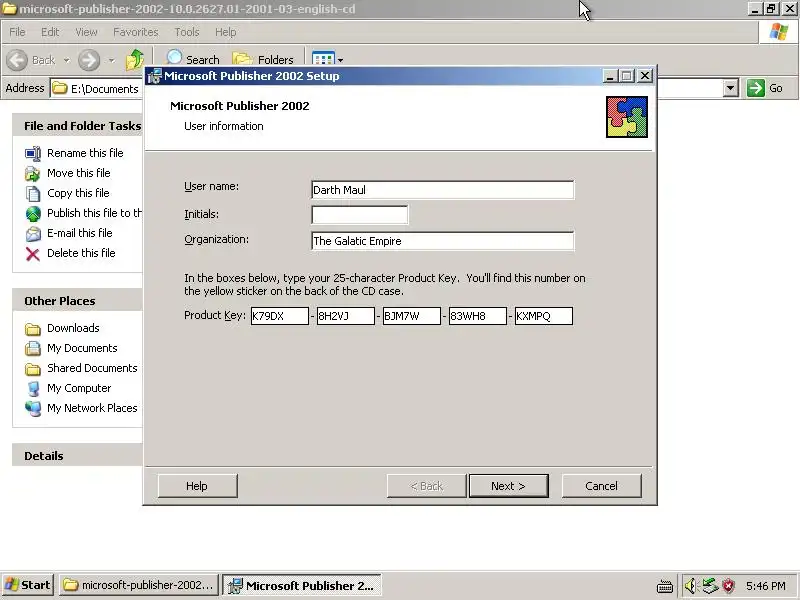Open the Edit menu in Explorer
This screenshot has width=800, height=600.
coord(50,32)
